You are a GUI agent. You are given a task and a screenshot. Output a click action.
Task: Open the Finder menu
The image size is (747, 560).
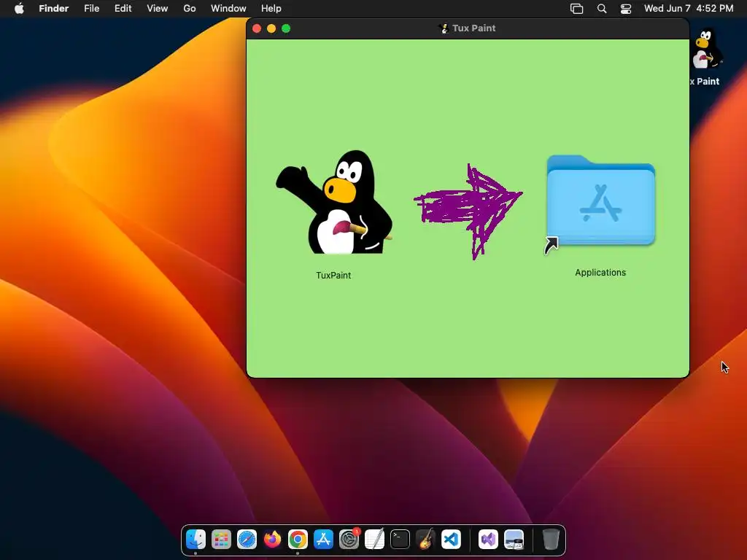(54, 9)
